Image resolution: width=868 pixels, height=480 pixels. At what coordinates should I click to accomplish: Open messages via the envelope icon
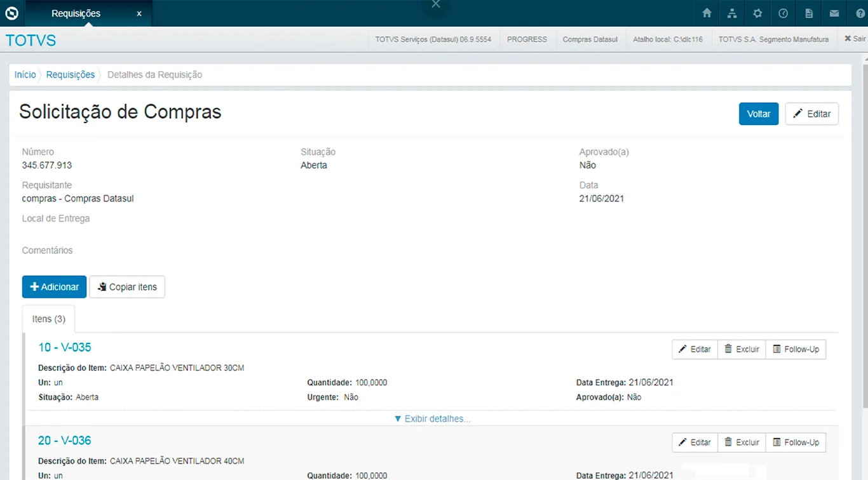coord(834,13)
